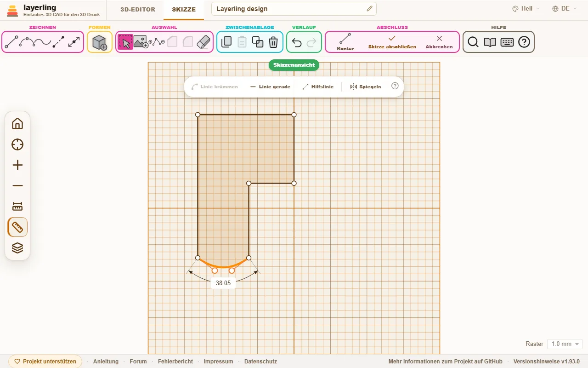This screenshot has height=368, width=588.
Task: Open the keyboard shortcuts icon
Action: (507, 42)
